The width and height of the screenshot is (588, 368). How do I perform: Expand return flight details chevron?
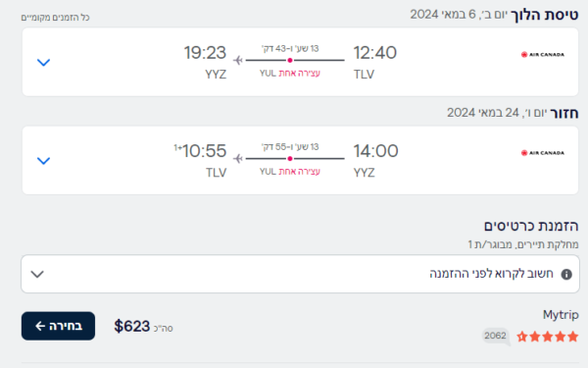pos(43,161)
